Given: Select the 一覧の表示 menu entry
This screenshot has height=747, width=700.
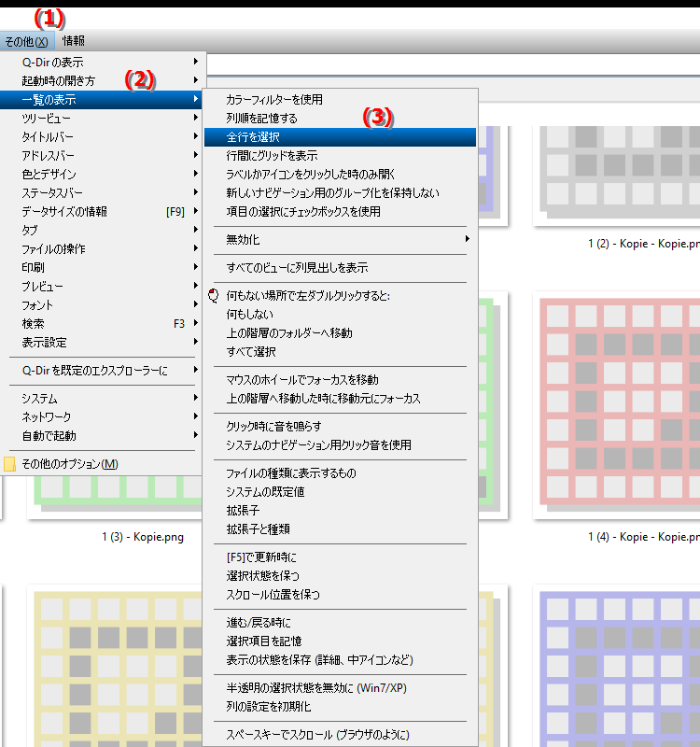Looking at the screenshot, I should [103, 100].
